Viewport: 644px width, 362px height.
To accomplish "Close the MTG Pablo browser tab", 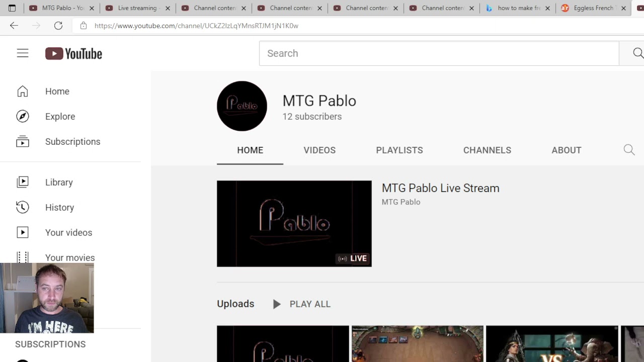I will (x=92, y=8).
